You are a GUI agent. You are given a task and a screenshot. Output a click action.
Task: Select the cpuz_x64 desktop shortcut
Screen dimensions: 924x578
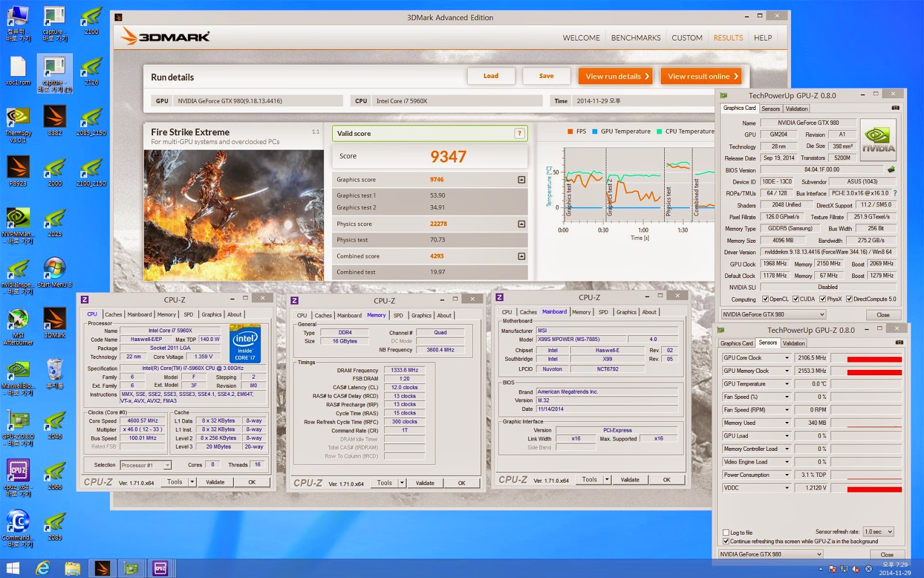[x=18, y=479]
